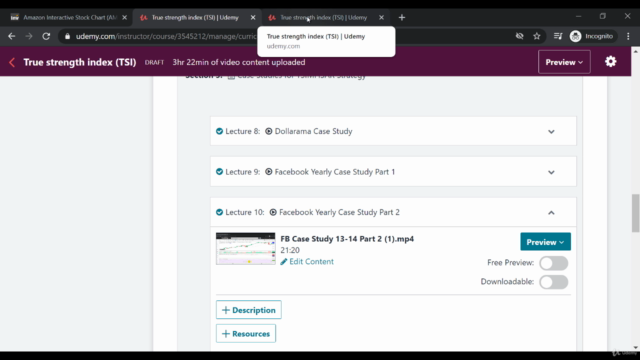Open the lecture 10 Preview dropdown
The height and width of the screenshot is (360, 640).
545,242
